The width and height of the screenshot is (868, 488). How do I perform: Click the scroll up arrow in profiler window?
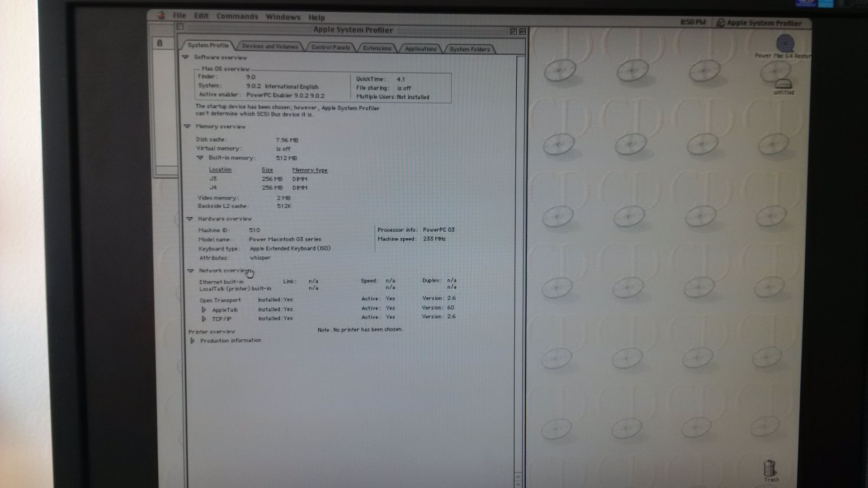click(x=518, y=477)
